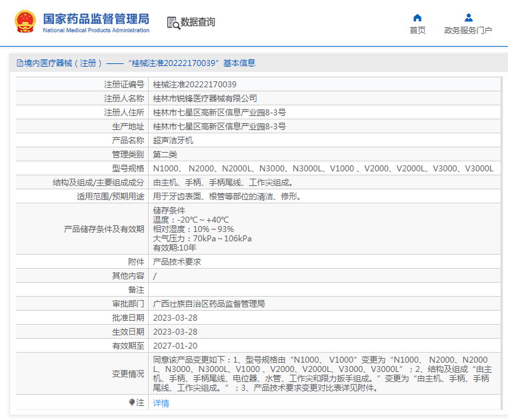The width and height of the screenshot is (508, 420).
Task: Click 国家药品监督管理局 site title
Action: tap(96, 19)
